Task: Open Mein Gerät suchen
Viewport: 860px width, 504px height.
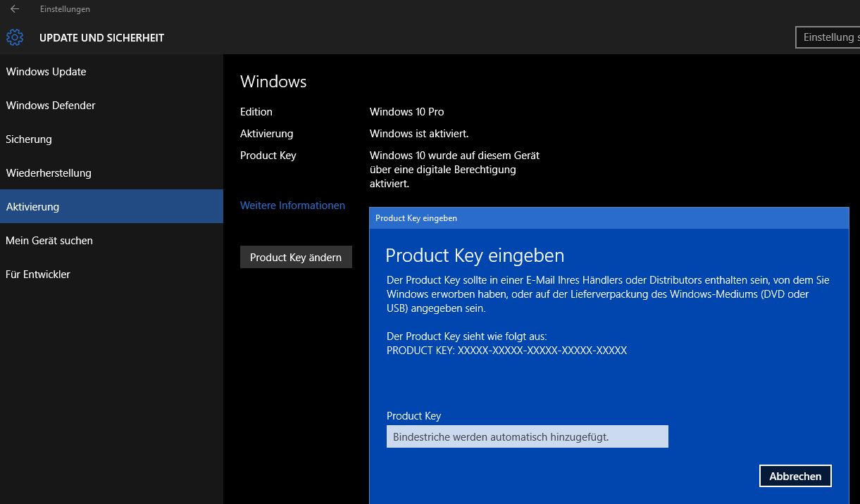Action: pos(111,241)
